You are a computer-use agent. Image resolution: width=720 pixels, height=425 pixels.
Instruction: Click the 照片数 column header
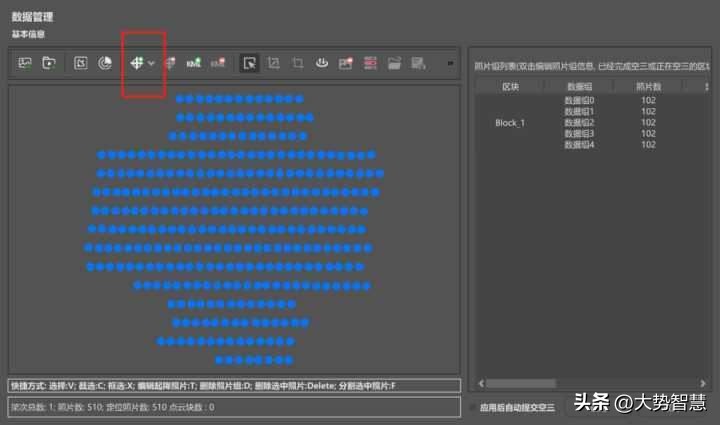[x=648, y=87]
